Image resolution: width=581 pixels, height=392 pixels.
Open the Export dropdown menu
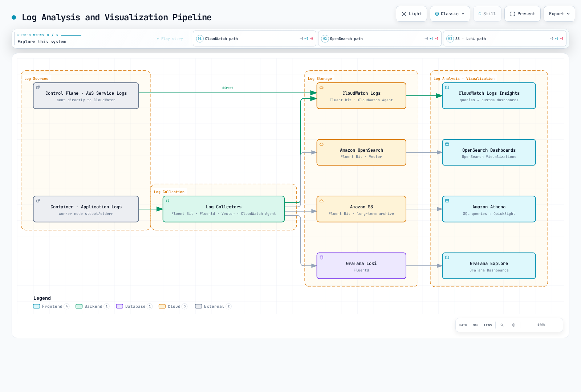coord(559,14)
